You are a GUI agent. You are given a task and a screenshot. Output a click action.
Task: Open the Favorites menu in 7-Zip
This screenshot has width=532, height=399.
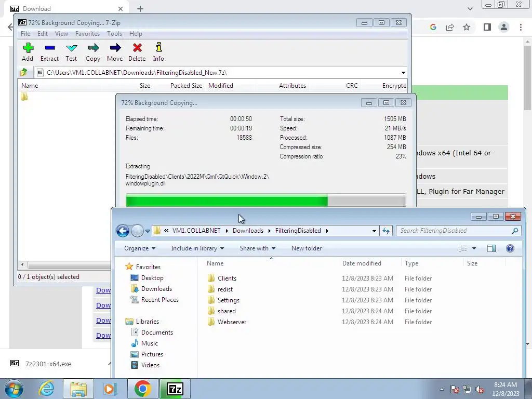(87, 34)
